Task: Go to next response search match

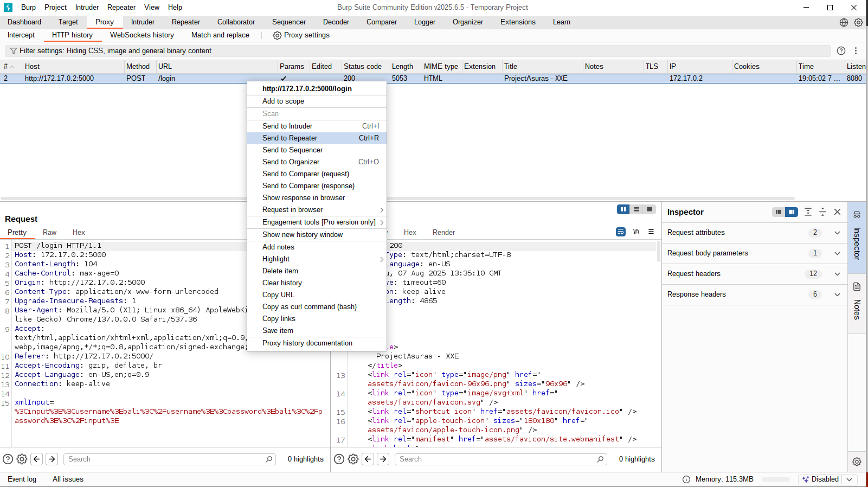Action: click(383, 459)
